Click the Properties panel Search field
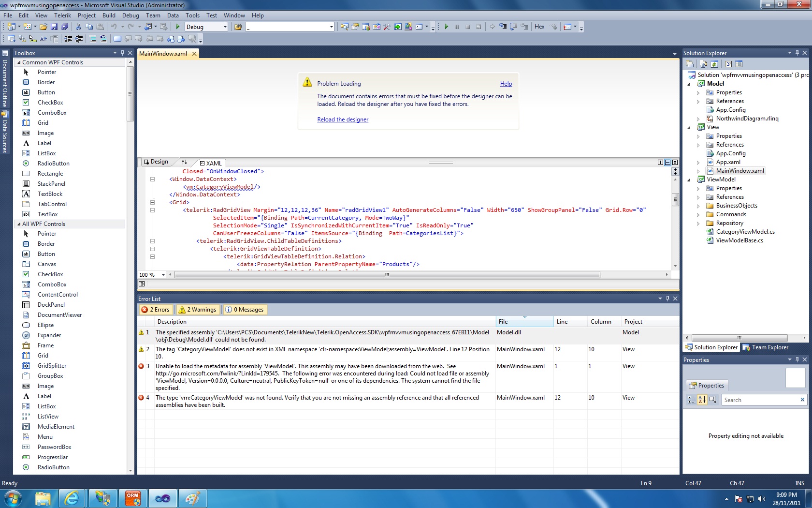The image size is (812, 508). (x=760, y=400)
